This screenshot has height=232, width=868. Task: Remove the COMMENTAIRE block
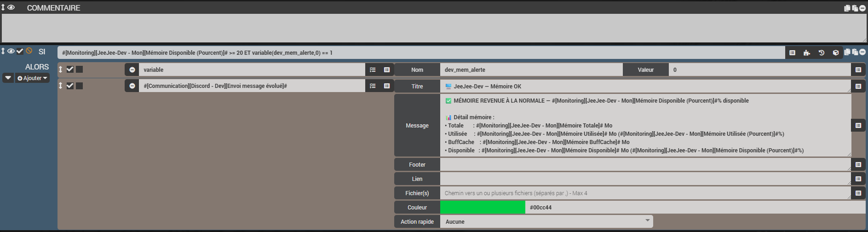pyautogui.click(x=862, y=8)
